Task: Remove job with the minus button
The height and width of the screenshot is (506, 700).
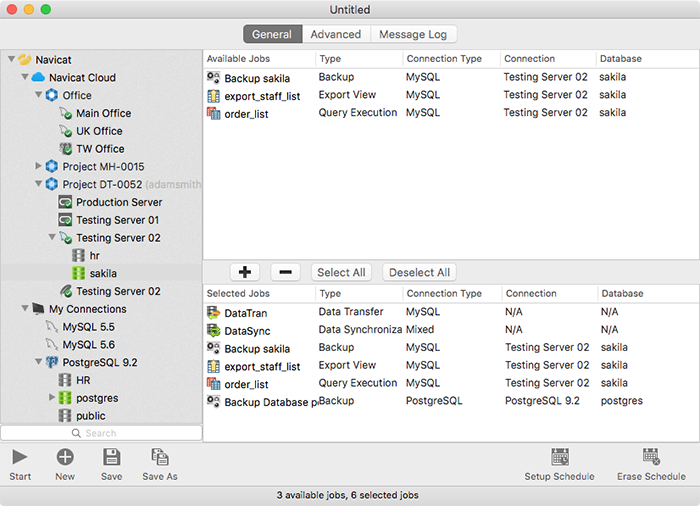Action: 285,272
